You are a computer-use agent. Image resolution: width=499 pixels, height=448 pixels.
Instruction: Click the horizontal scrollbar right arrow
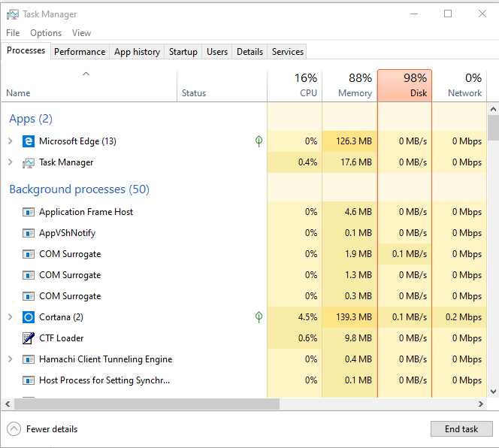click(480, 404)
